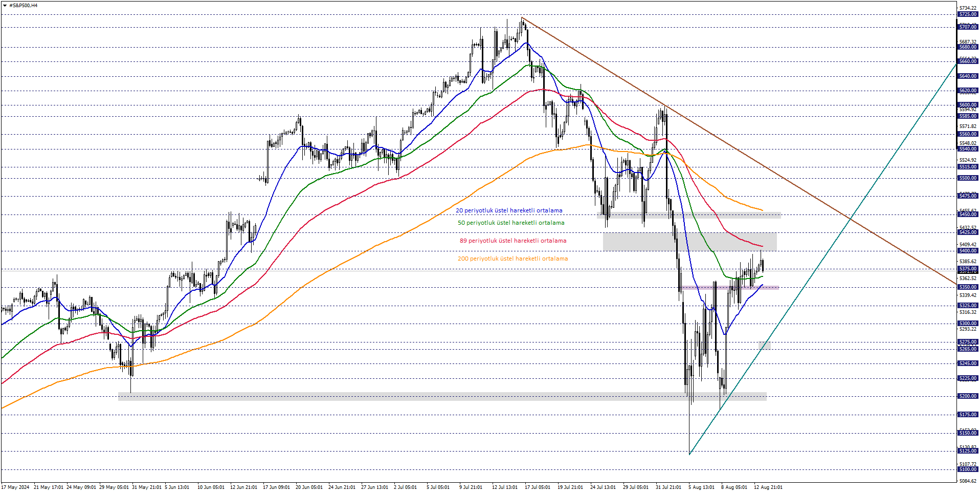Click the 5540.00 price level label
This screenshot has width=980, height=493.
[968, 149]
